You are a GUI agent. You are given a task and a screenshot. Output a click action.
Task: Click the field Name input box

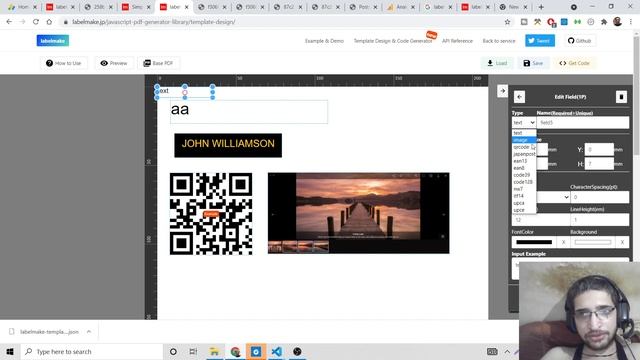click(582, 122)
